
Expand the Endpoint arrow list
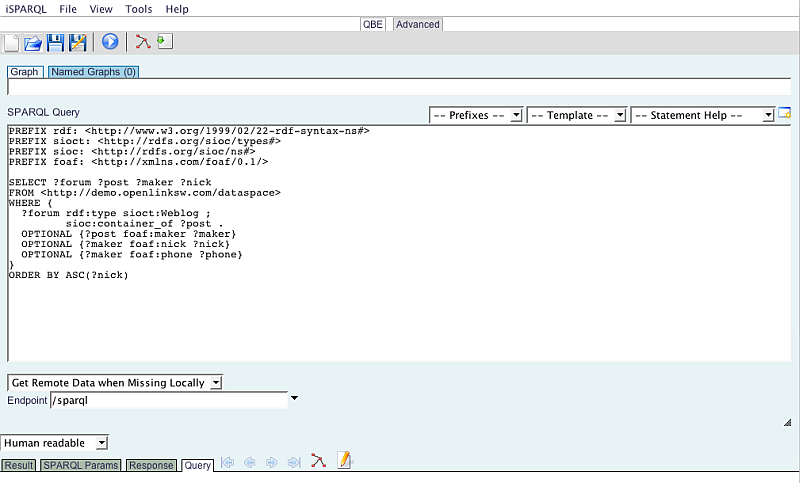point(294,398)
